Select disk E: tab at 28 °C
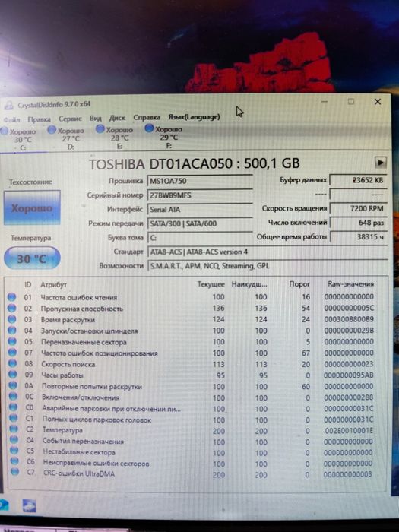 point(116,138)
